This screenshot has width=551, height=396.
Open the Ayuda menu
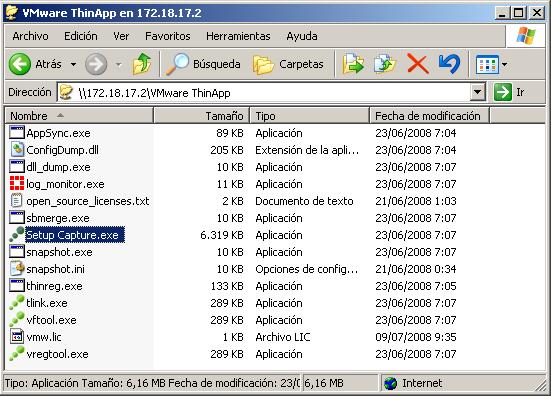(x=302, y=36)
